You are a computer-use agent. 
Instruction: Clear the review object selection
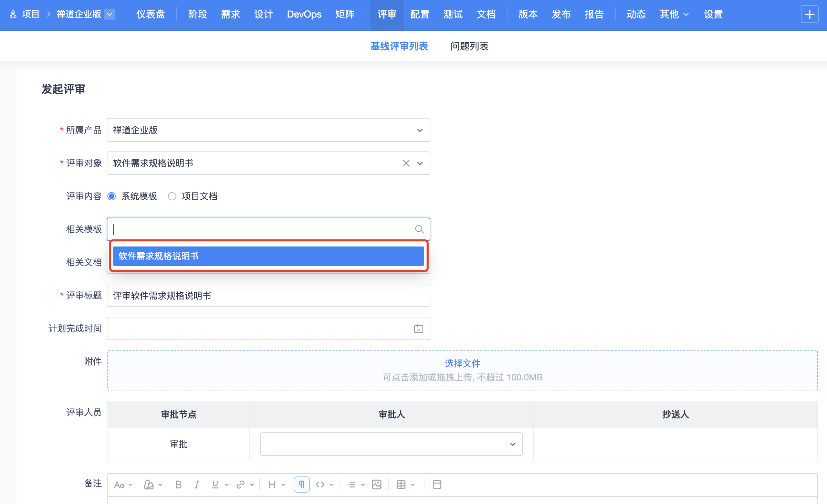click(x=406, y=163)
